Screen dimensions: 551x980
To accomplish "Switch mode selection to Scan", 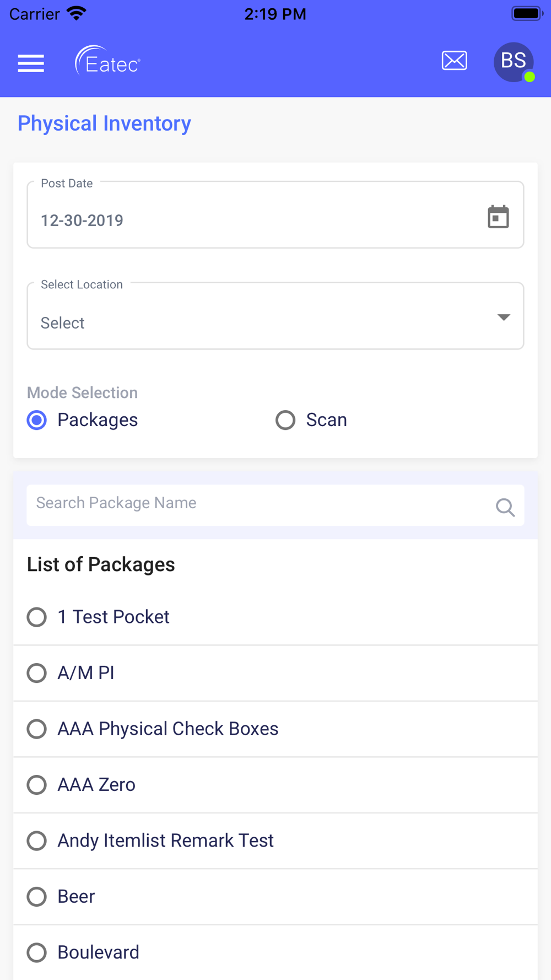I will pyautogui.click(x=286, y=420).
